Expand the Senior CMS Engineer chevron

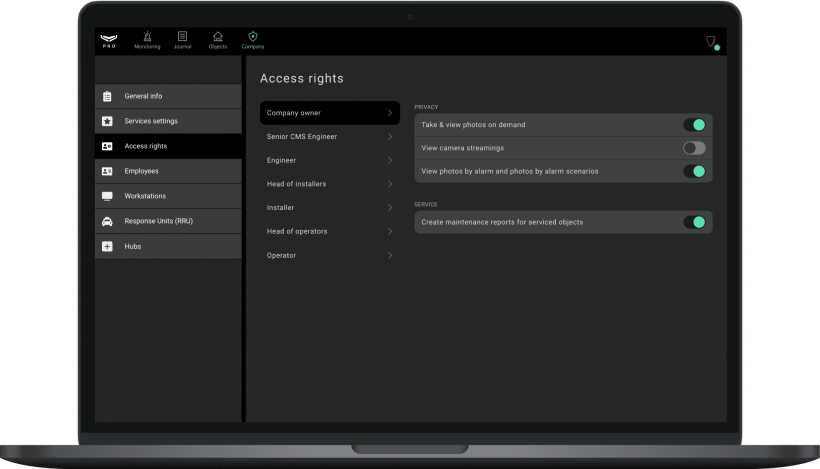tap(389, 137)
